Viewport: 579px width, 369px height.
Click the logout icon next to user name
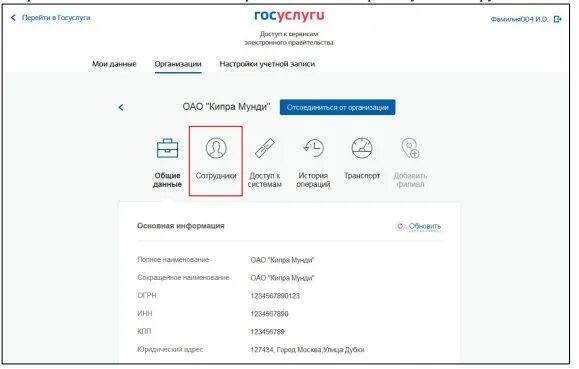pyautogui.click(x=558, y=19)
